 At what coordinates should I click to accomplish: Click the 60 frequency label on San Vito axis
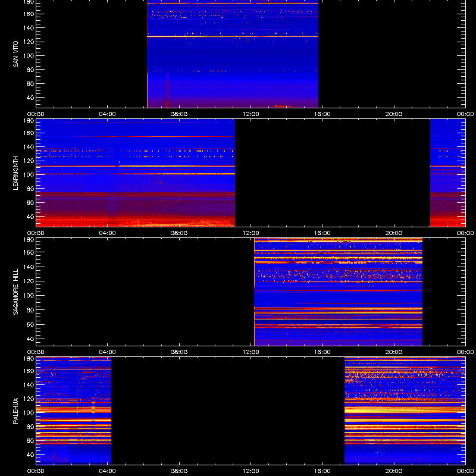30,83
